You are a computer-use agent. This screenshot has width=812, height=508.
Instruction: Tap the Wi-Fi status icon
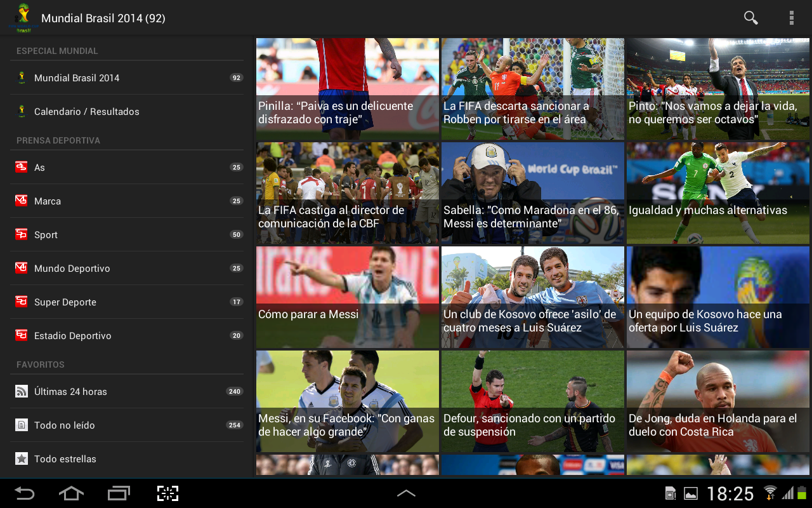(x=770, y=493)
